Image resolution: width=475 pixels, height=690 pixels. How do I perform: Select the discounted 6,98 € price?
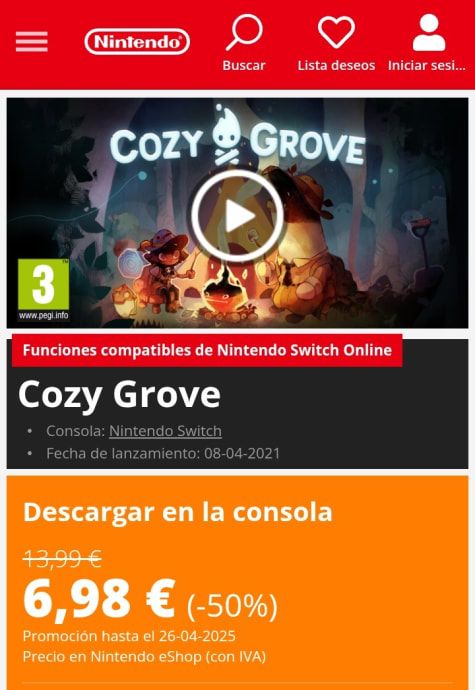point(99,599)
